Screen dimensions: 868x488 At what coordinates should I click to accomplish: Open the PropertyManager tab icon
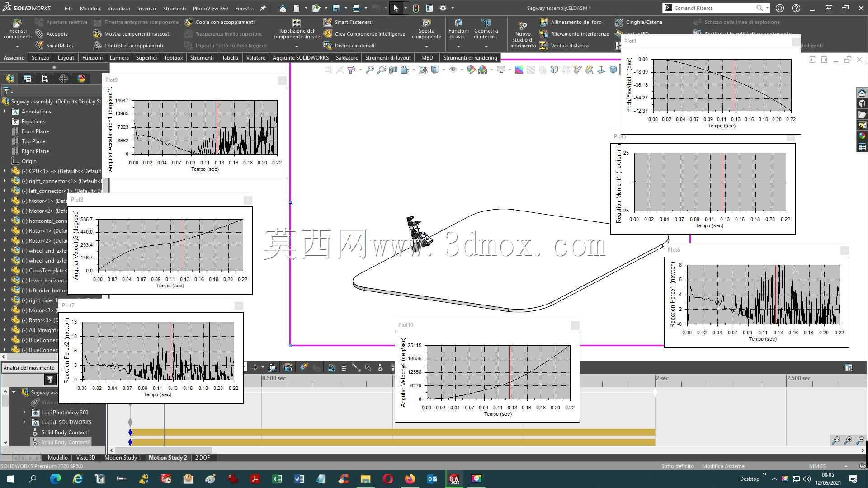[27, 79]
